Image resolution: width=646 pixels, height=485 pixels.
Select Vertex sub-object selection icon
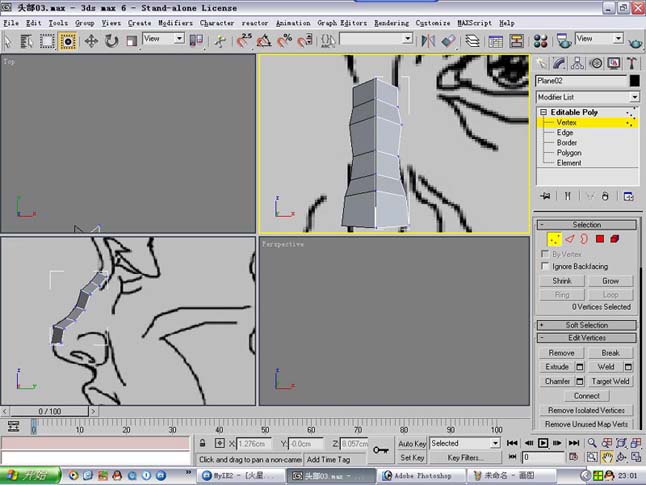tap(554, 239)
